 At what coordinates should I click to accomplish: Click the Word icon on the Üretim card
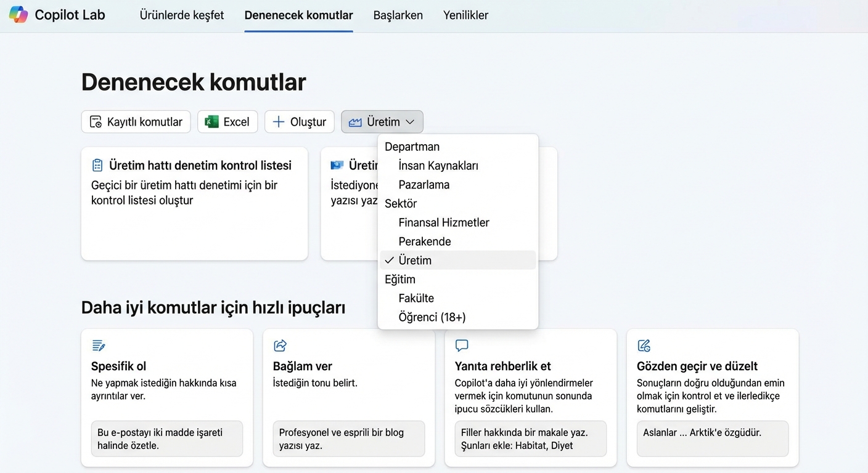[337, 165]
